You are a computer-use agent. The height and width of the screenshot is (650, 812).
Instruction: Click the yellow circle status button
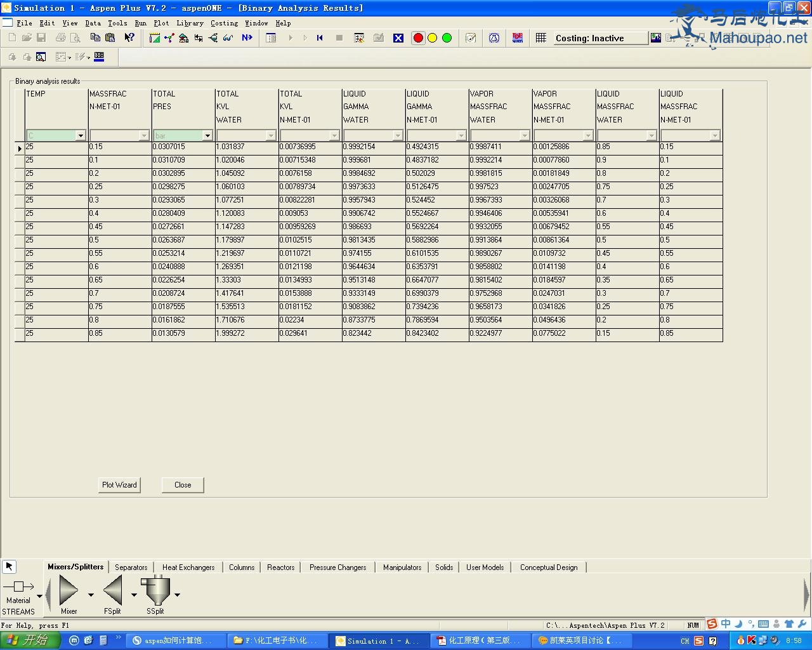pos(433,38)
